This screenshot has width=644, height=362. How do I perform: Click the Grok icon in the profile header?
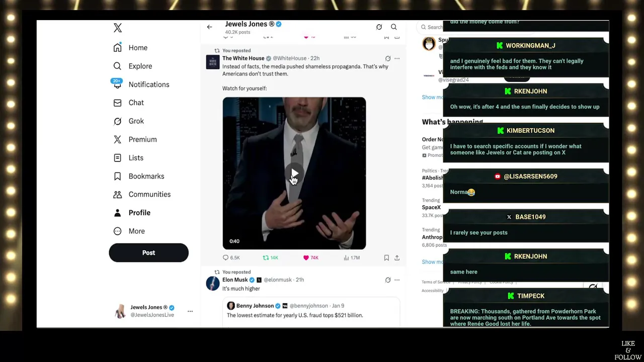pyautogui.click(x=379, y=27)
